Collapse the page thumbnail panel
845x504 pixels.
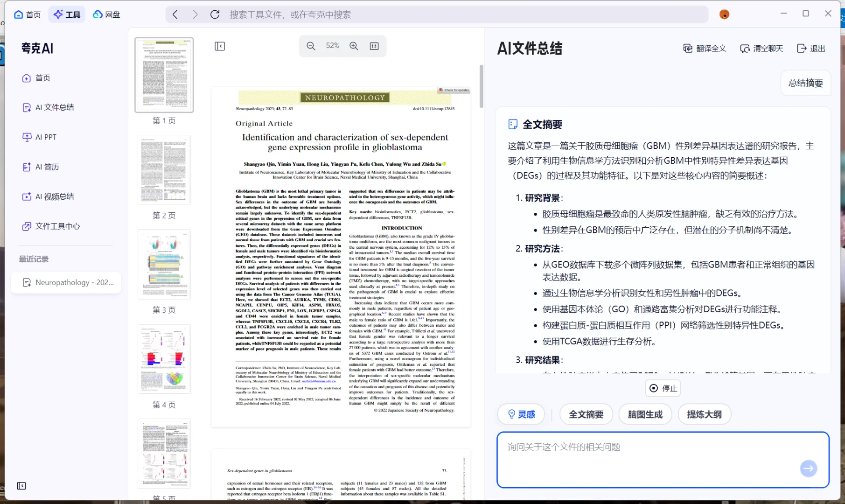click(220, 46)
